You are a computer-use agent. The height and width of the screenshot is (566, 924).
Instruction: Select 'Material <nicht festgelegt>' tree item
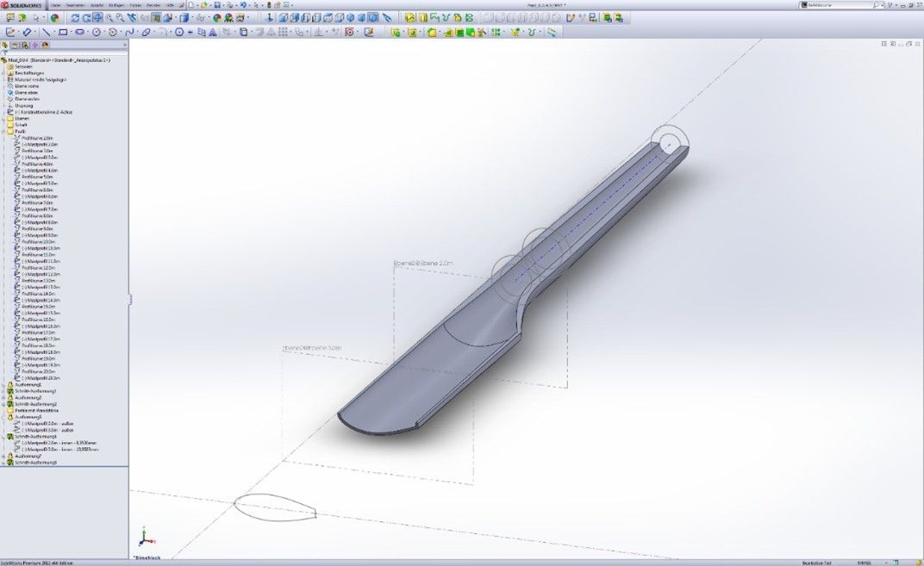(41, 79)
